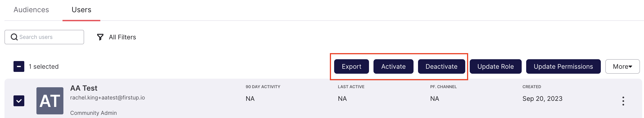Expand the More dropdown
Viewport: 644px width, 118px height.
[622, 66]
